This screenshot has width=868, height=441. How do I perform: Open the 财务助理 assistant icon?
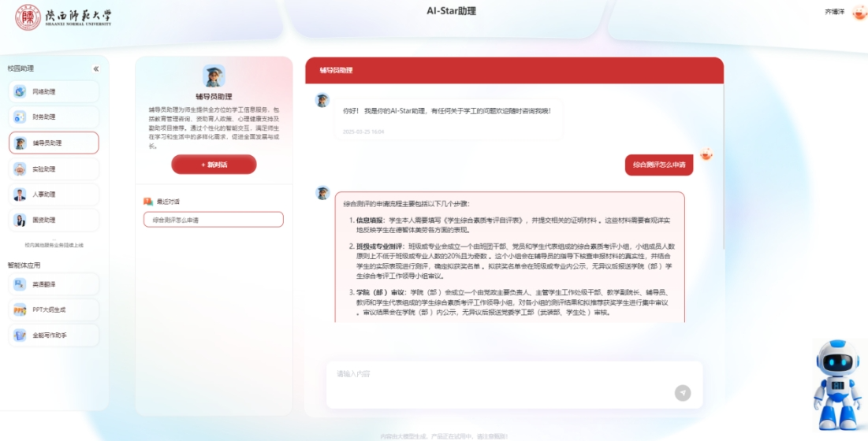tap(20, 117)
